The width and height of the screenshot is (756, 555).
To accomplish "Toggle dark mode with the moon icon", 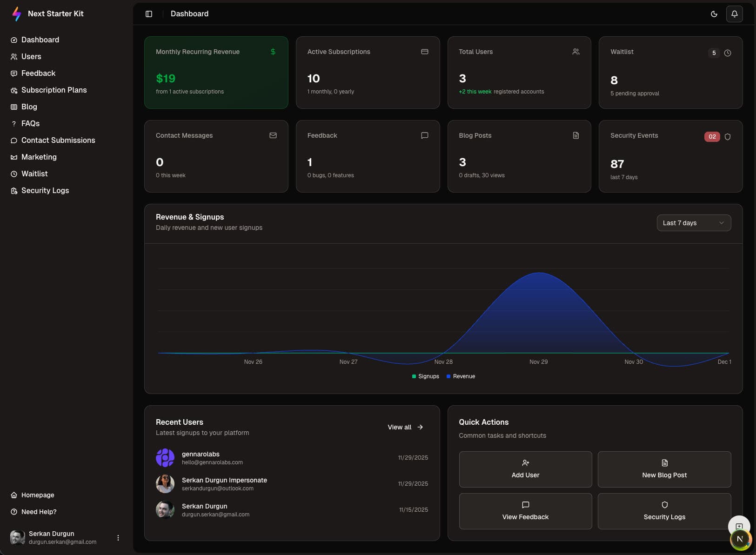I will [715, 14].
